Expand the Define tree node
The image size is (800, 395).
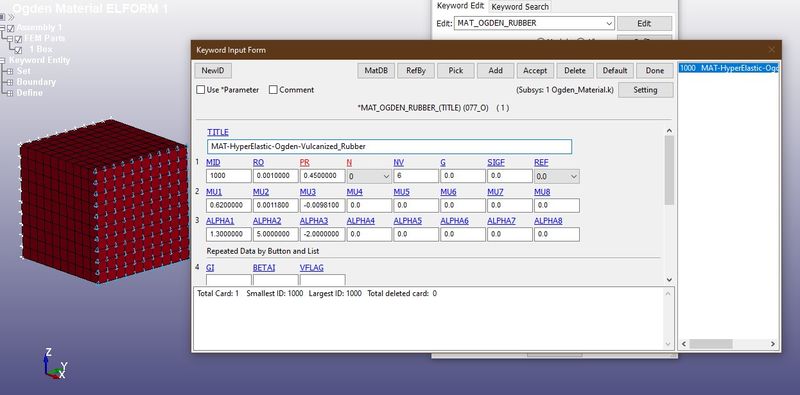[x=10, y=93]
